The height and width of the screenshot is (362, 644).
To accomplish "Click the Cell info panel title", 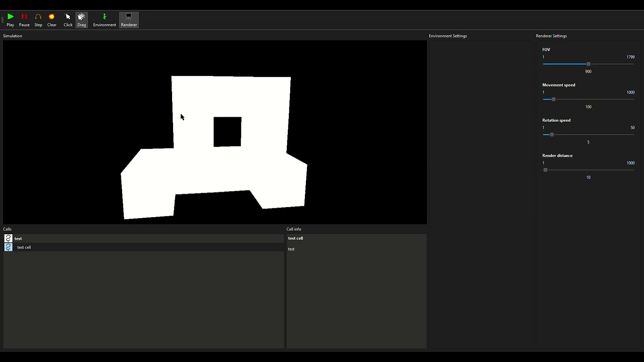I will [x=294, y=229].
